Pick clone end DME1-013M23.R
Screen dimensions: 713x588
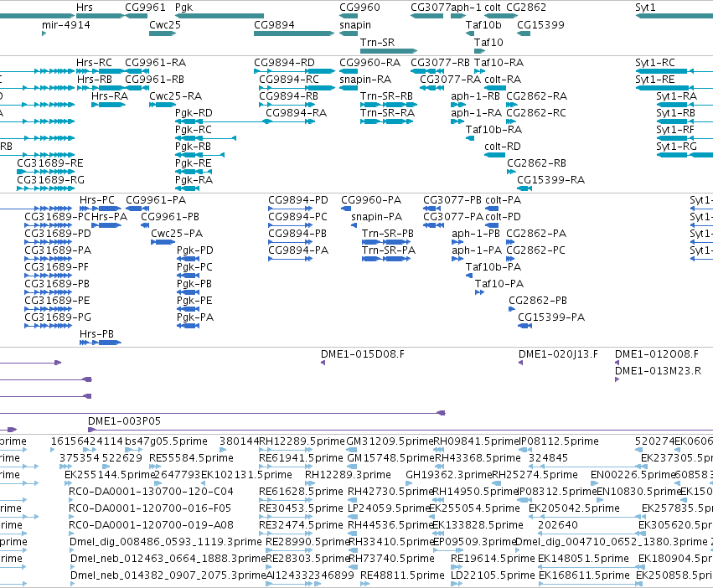tap(658, 371)
